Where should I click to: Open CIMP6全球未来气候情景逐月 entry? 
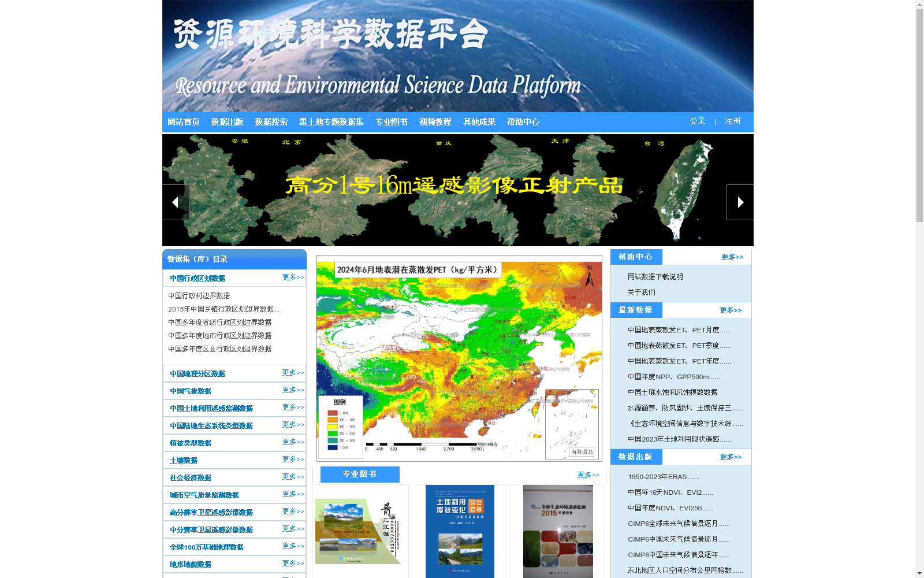[x=679, y=524]
